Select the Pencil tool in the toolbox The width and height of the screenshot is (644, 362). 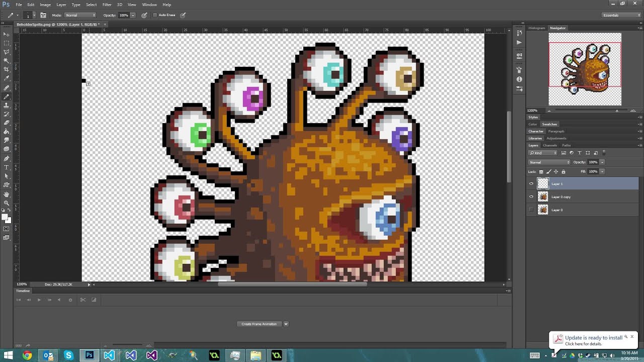[6, 97]
